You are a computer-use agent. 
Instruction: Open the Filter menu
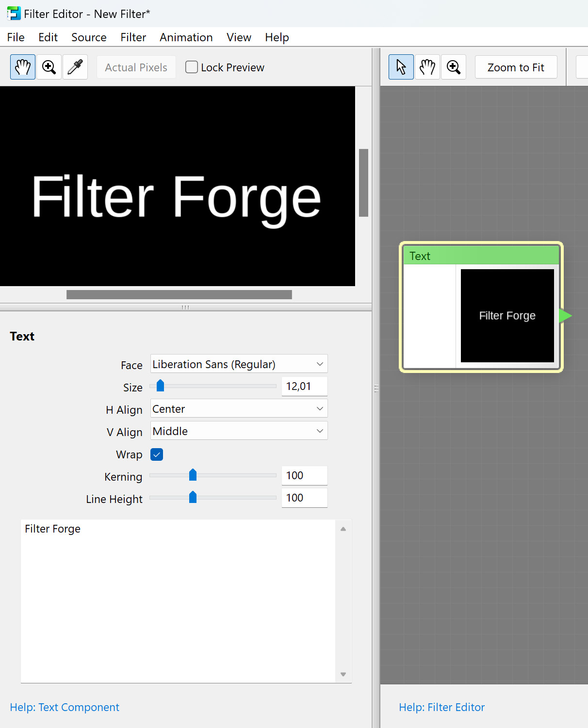(133, 37)
